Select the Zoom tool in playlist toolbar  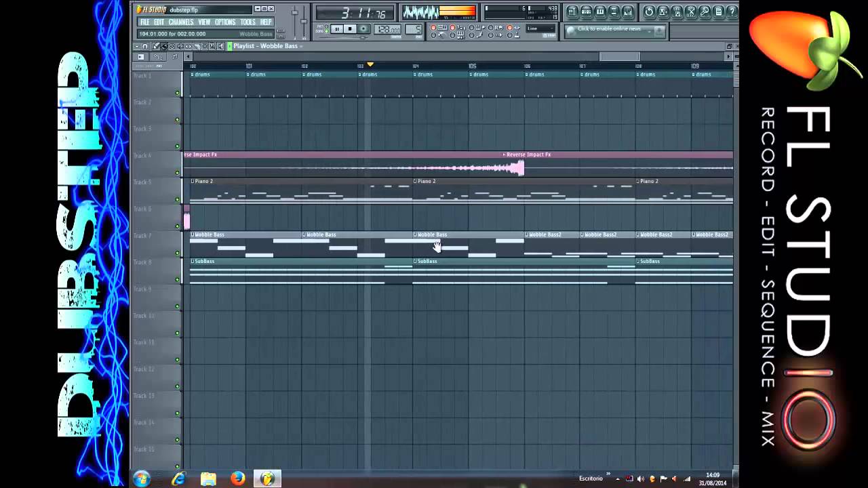[212, 46]
